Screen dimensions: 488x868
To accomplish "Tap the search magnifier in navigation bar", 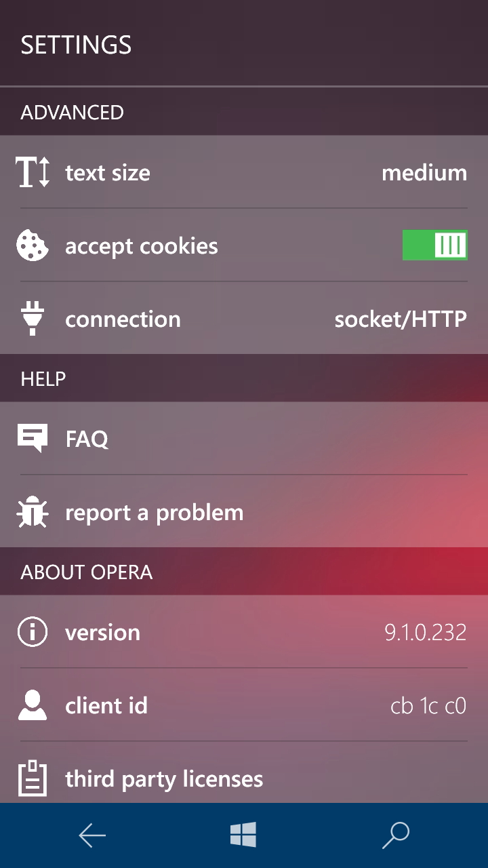I will coord(396,835).
